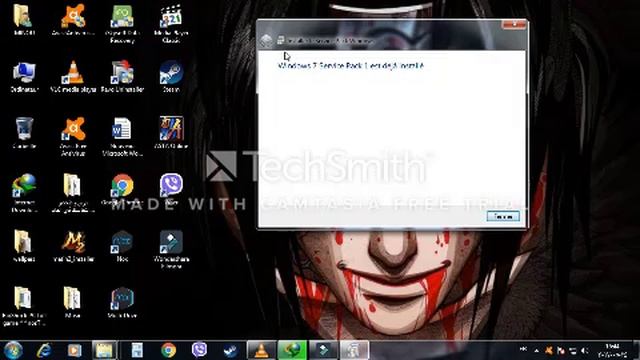This screenshot has height=360, width=640.
Task: Launch Viber from desktop
Action: pos(171,189)
